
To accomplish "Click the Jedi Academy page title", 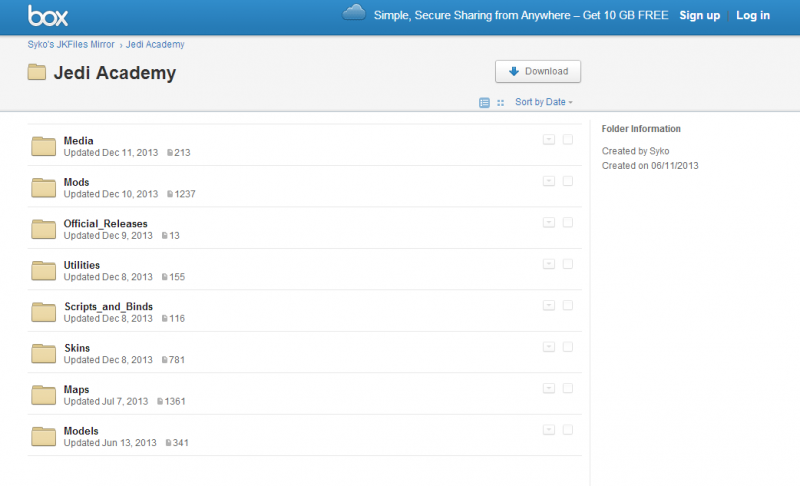I will [x=115, y=73].
